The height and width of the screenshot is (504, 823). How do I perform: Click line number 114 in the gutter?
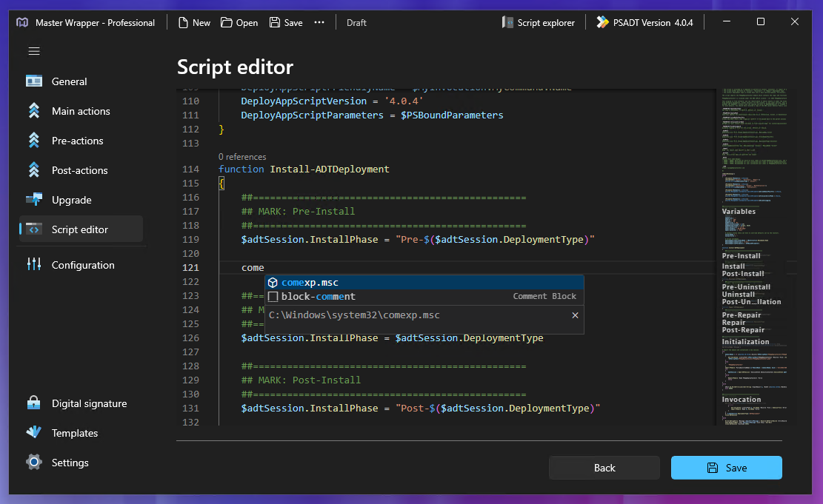190,169
